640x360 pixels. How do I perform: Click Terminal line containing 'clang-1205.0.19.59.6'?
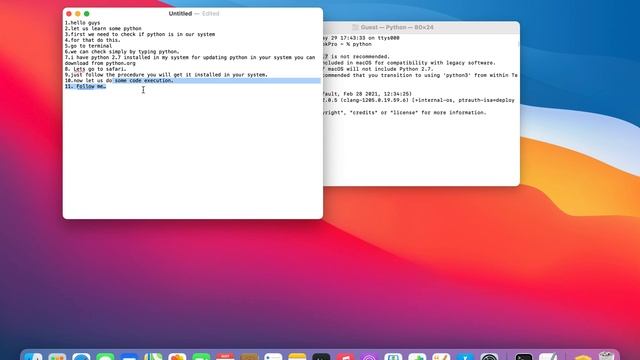point(419,100)
